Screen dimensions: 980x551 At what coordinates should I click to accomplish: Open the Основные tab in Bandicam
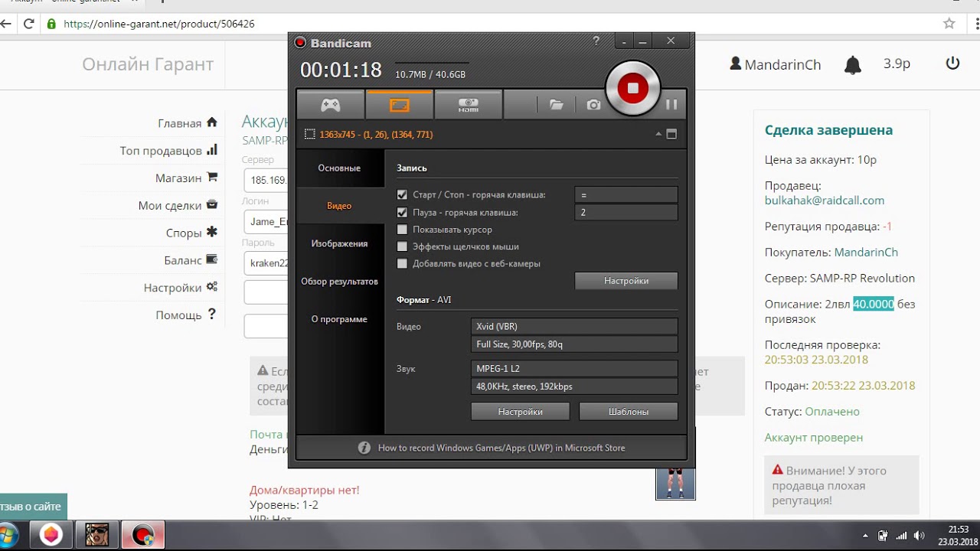pos(339,168)
